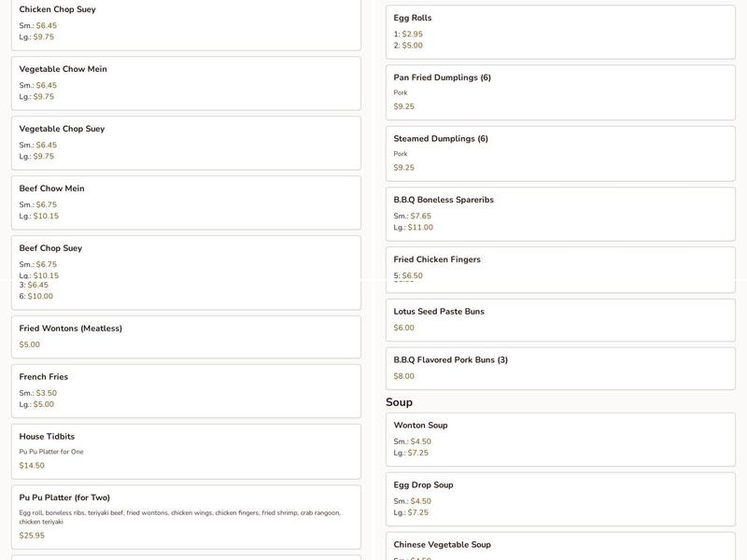The image size is (747, 560).
Task: Choose the Fried Chicken Fingers card
Action: click(560, 270)
